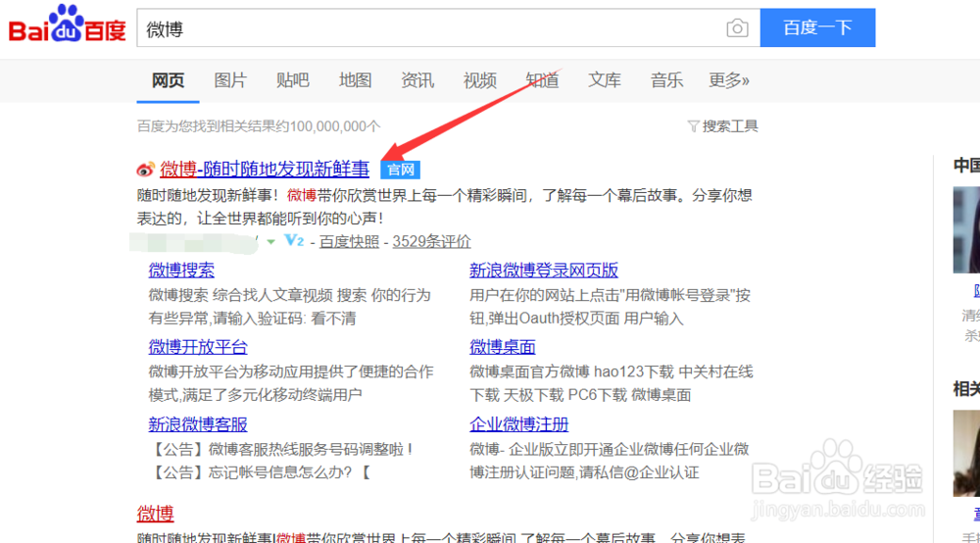The height and width of the screenshot is (543, 980).
Task: Switch to the 音乐 tab
Action: (666, 80)
